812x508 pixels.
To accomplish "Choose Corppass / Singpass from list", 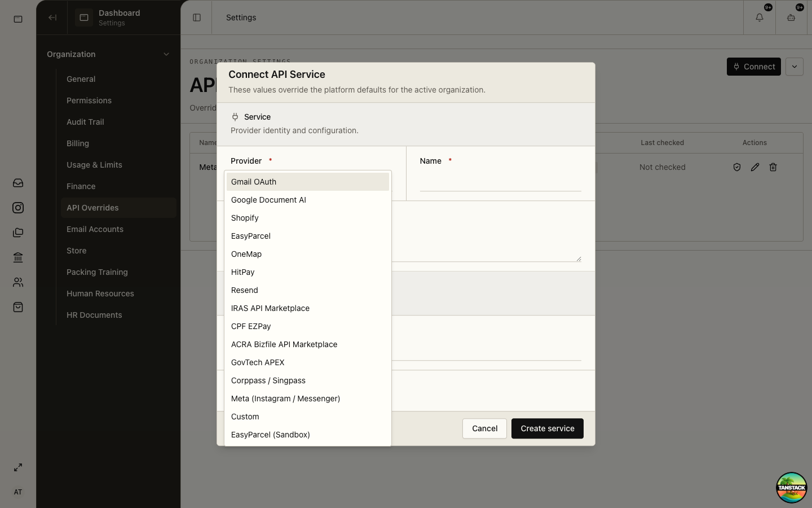I will [308, 380].
